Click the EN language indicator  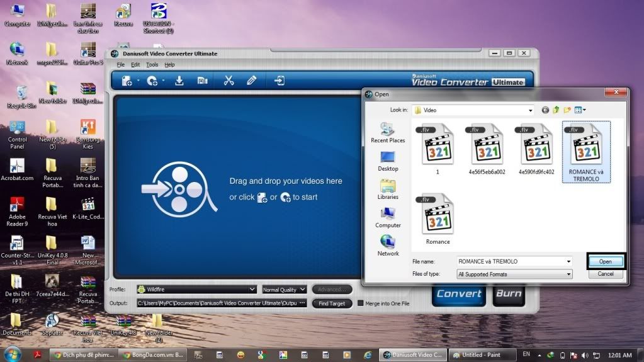tap(526, 354)
